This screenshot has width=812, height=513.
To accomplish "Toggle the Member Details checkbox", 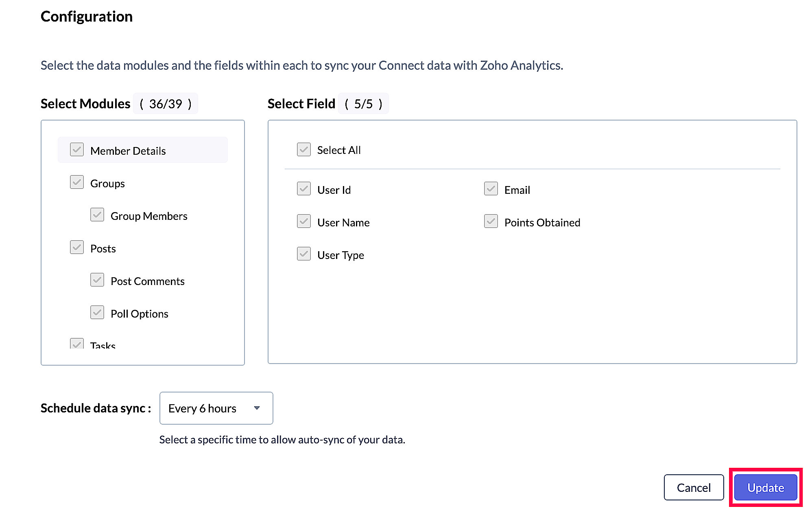I will pyautogui.click(x=77, y=150).
